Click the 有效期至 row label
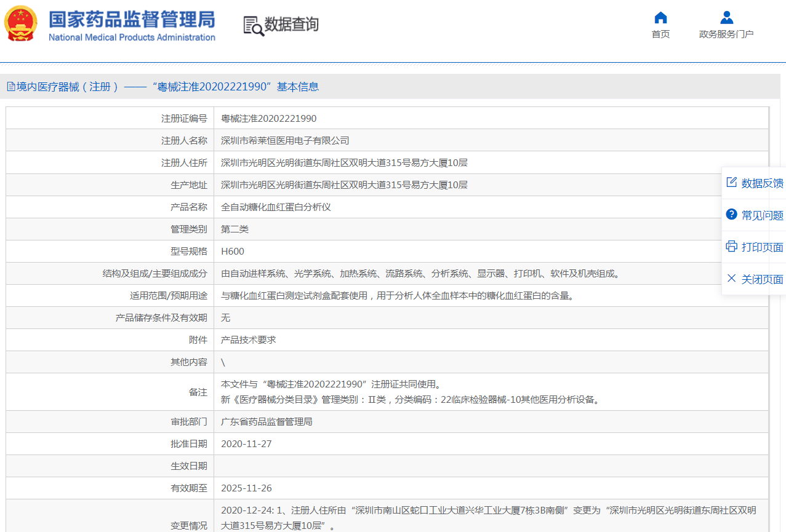786x532 pixels. click(189, 488)
